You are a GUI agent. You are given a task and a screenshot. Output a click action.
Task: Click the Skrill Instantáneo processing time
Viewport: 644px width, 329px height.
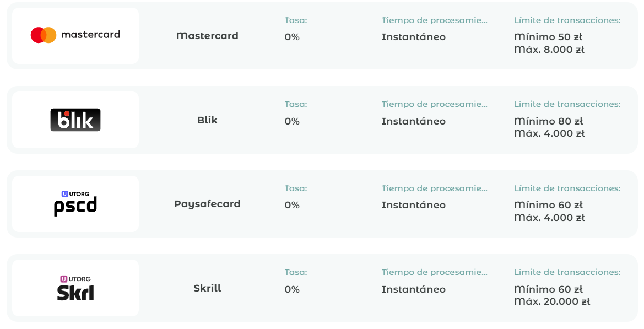click(413, 289)
